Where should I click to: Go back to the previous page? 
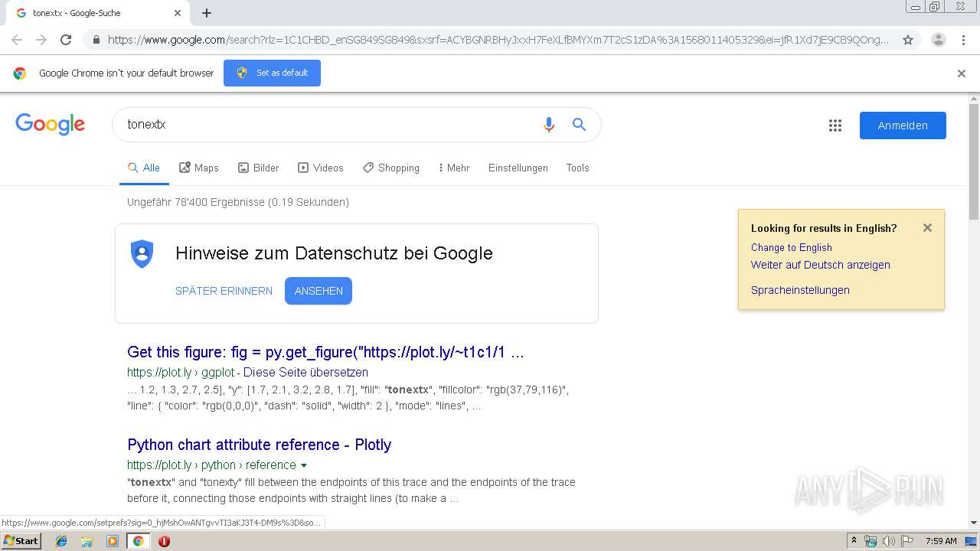coord(17,40)
